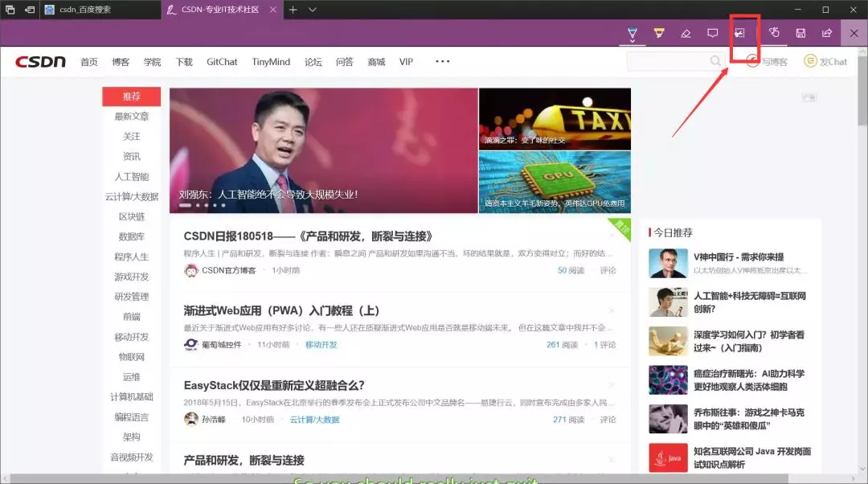The height and width of the screenshot is (484, 868).
Task: Expand the more menu dots in CSDN nav
Action: [x=442, y=61]
